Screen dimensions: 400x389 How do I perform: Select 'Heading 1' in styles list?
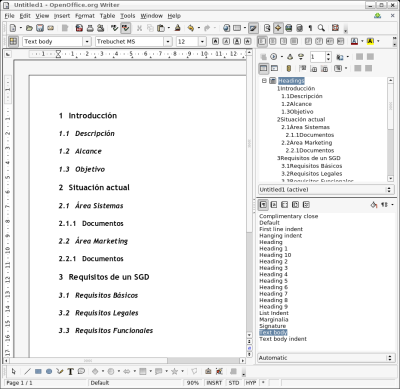[x=273, y=249]
